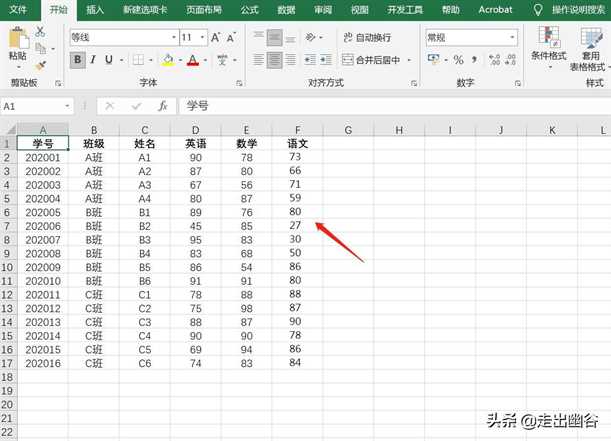Viewport: 611px width, 441px height.
Task: Click Merge and Center (合并后居中) button
Action: click(371, 60)
